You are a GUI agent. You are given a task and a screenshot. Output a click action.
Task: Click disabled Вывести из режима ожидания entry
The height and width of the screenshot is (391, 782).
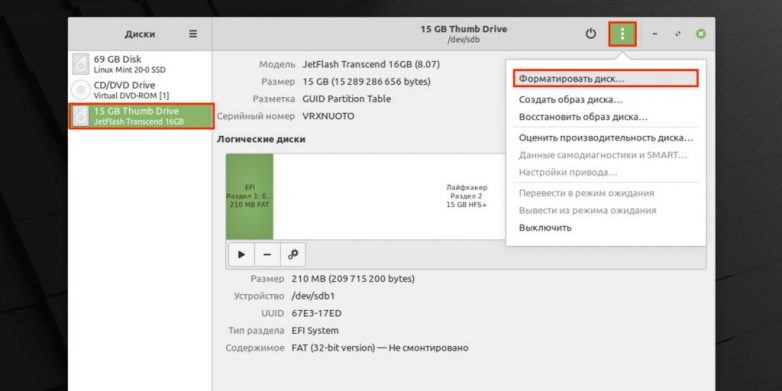(x=605, y=210)
